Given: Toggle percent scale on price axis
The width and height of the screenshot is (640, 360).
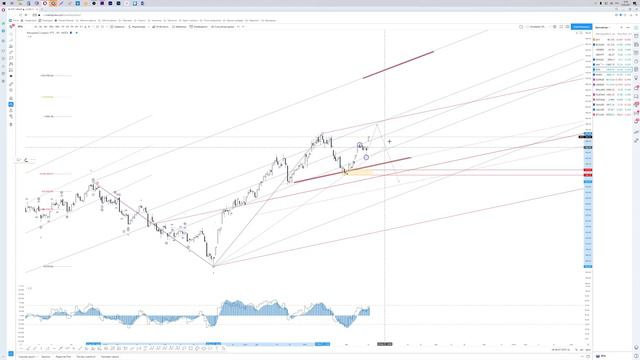Looking at the screenshot, I should 577,350.
